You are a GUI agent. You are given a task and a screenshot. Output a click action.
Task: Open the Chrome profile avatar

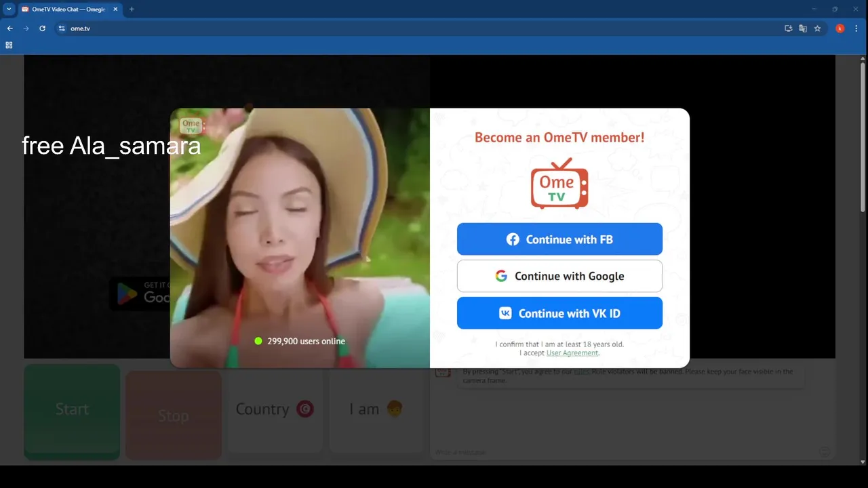click(x=840, y=28)
